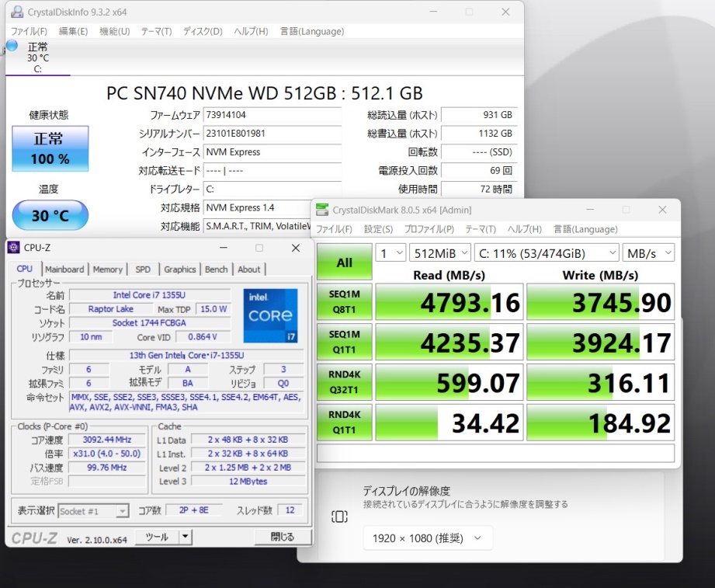The image size is (715, 588).
Task: Click the 30 °C temperature button
Action: [50, 215]
